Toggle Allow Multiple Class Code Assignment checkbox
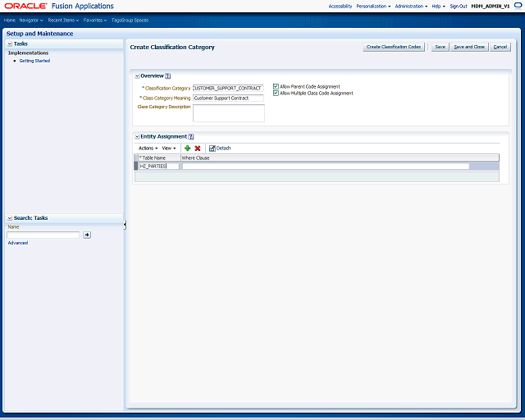Image resolution: width=525 pixels, height=420 pixels. click(x=276, y=94)
